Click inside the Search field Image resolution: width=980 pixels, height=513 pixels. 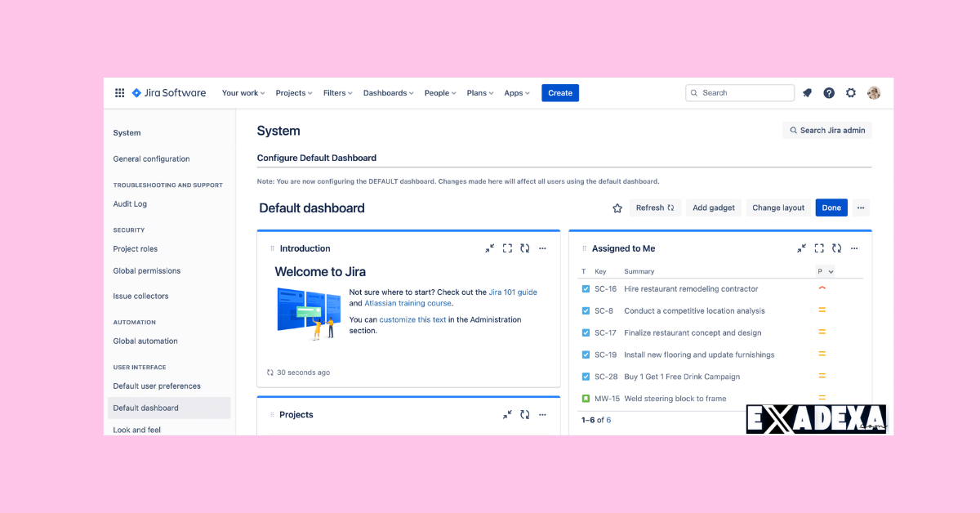point(739,92)
